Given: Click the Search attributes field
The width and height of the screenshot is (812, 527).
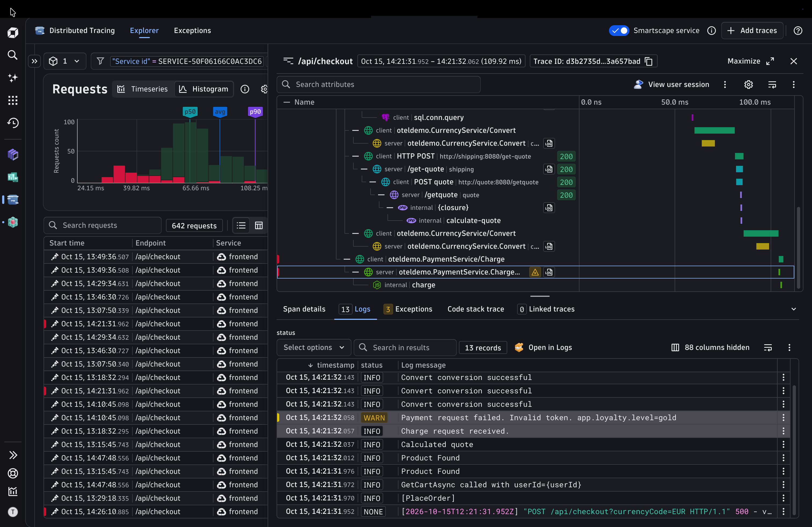Looking at the screenshot, I should [378, 85].
